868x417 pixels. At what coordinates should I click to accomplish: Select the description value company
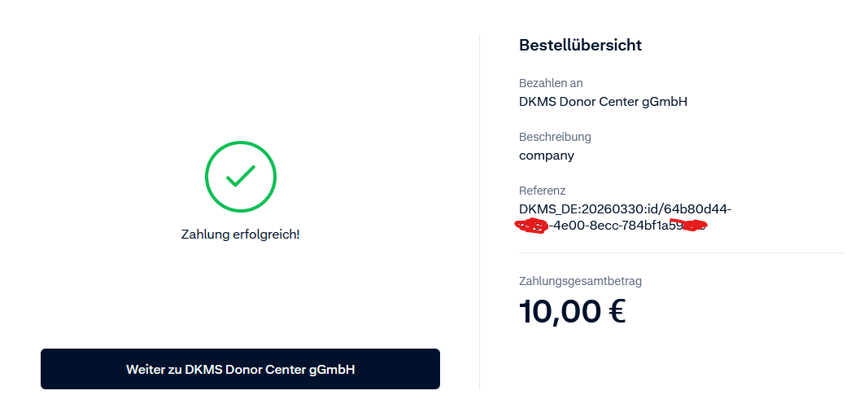(547, 156)
